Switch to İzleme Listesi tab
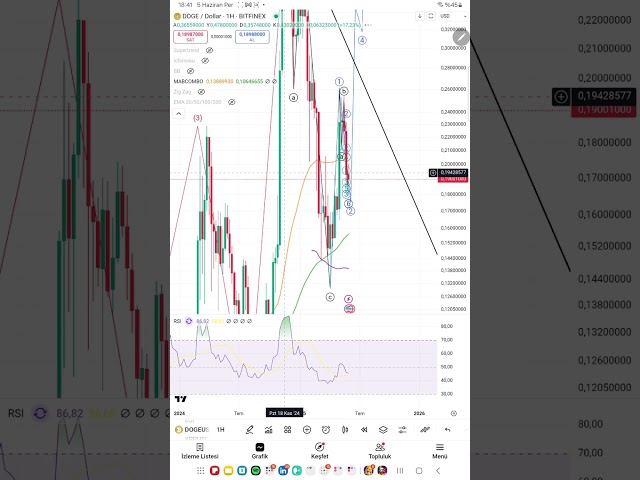The width and height of the screenshot is (640, 480). [199, 451]
